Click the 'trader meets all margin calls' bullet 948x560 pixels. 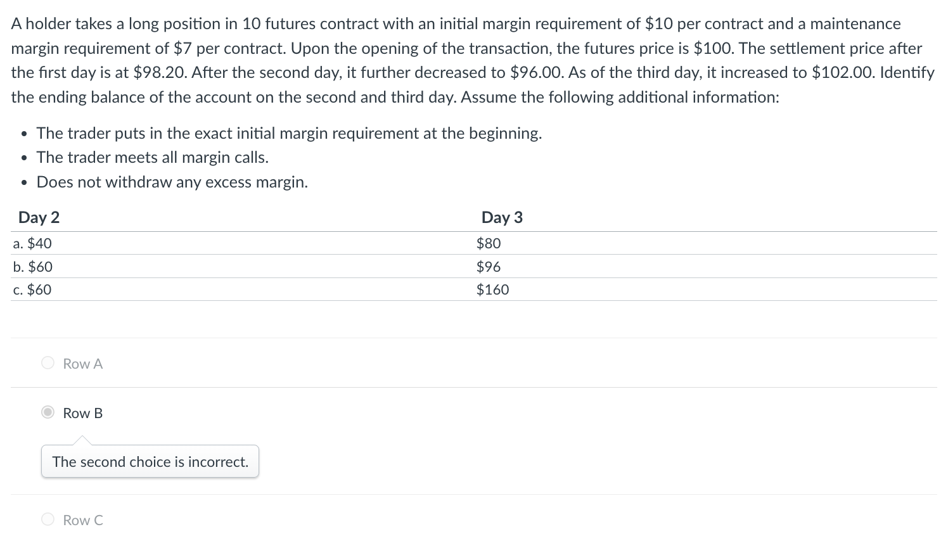point(153,157)
